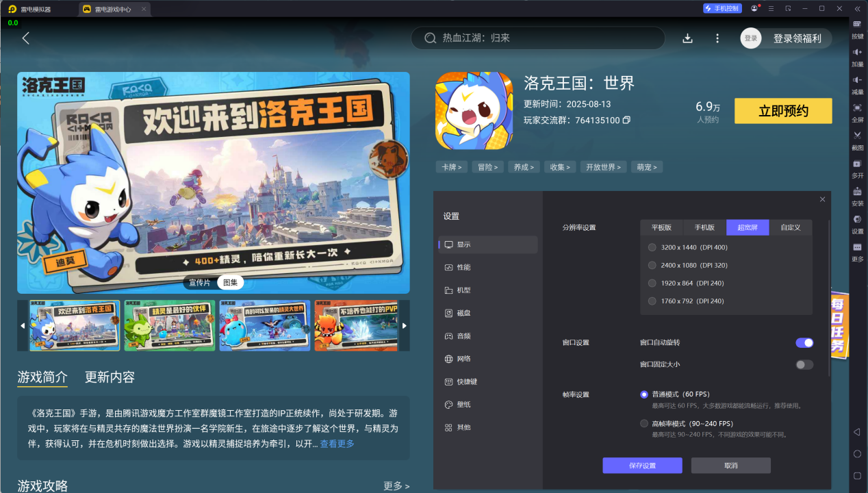Increase emulator volume via 加量 icon
This screenshot has width=868, height=493.
pyautogui.click(x=857, y=55)
